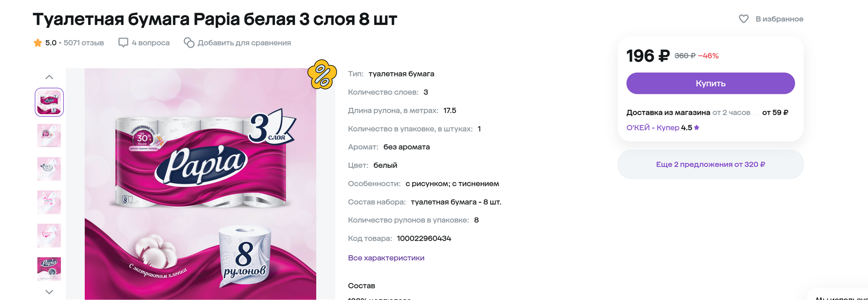Open the '4 вопроса' questions link
This screenshot has width=868, height=300.
pyautogui.click(x=150, y=43)
